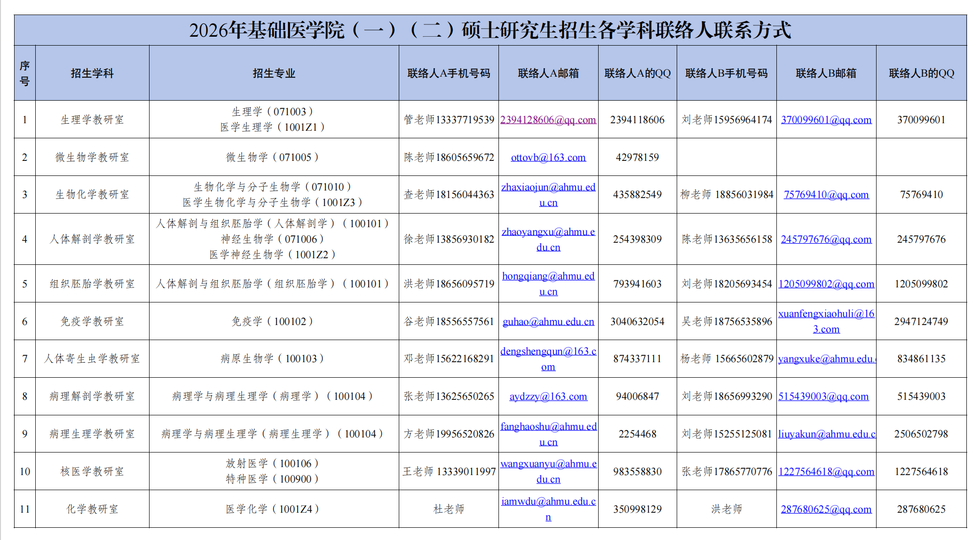Click the zhaoyangxu@ahmu.edu.cn link
The width and height of the screenshot is (980, 540).
click(x=548, y=232)
